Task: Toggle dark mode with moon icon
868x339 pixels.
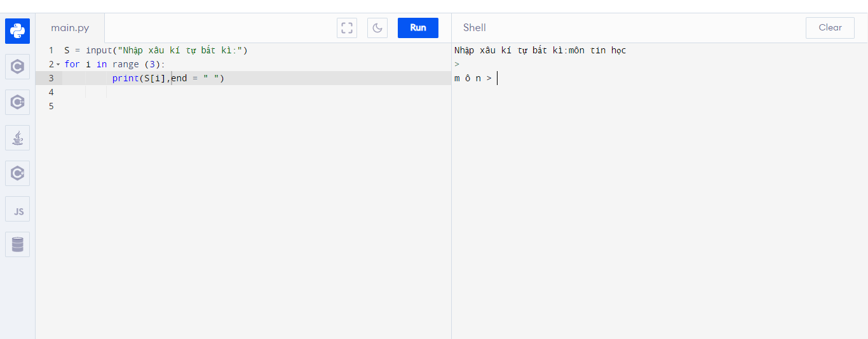Action: pyautogui.click(x=377, y=28)
